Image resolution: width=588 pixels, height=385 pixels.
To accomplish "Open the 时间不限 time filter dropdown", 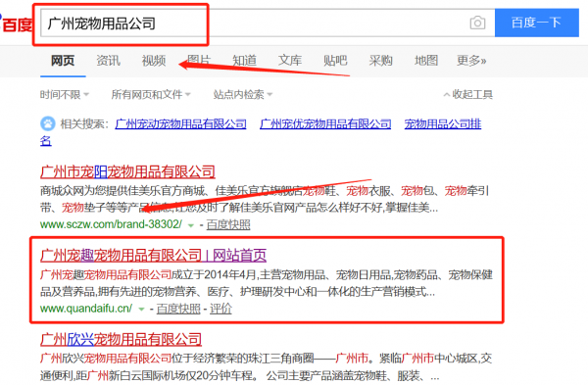I will coord(65,94).
